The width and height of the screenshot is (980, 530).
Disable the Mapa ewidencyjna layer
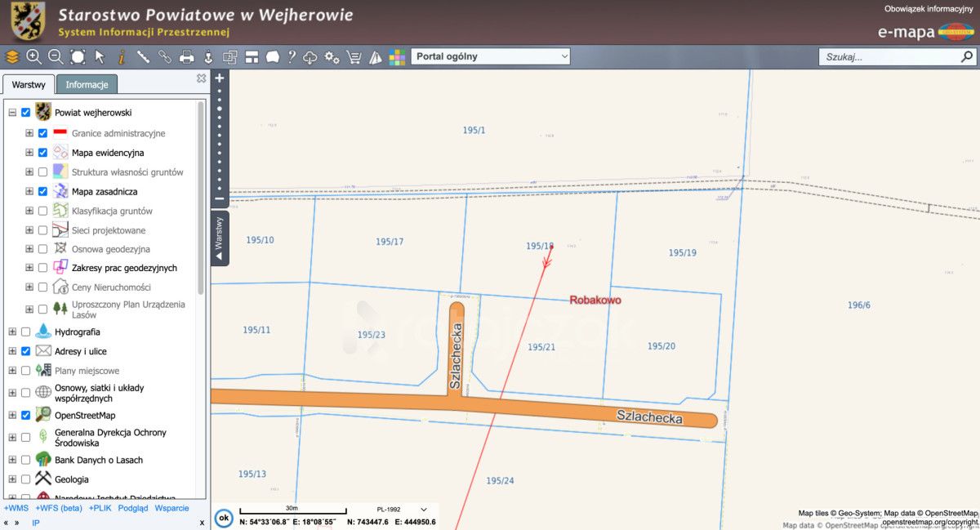click(x=42, y=152)
